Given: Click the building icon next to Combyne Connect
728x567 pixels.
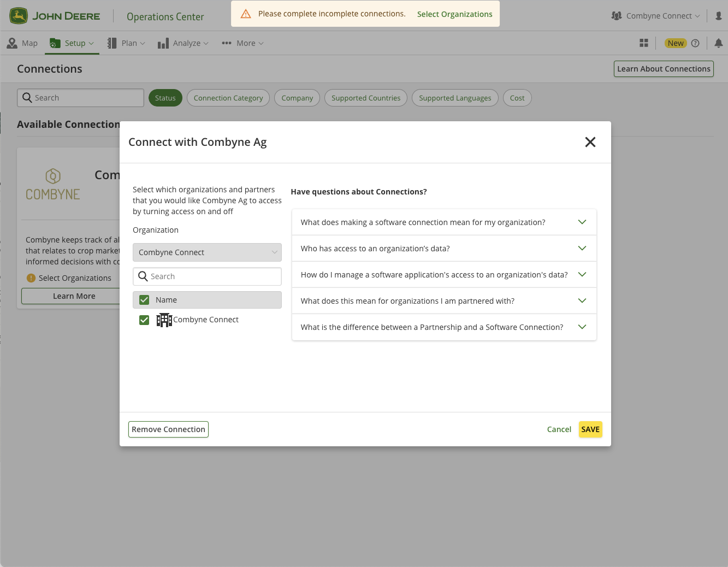Looking at the screenshot, I should pyautogui.click(x=164, y=320).
